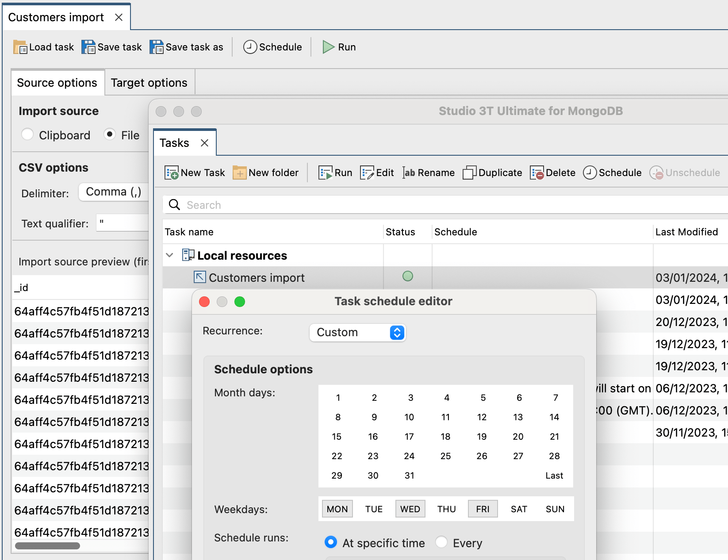Open Schedule in Customers import toolbar
This screenshot has height=560, width=728.
coord(272,47)
